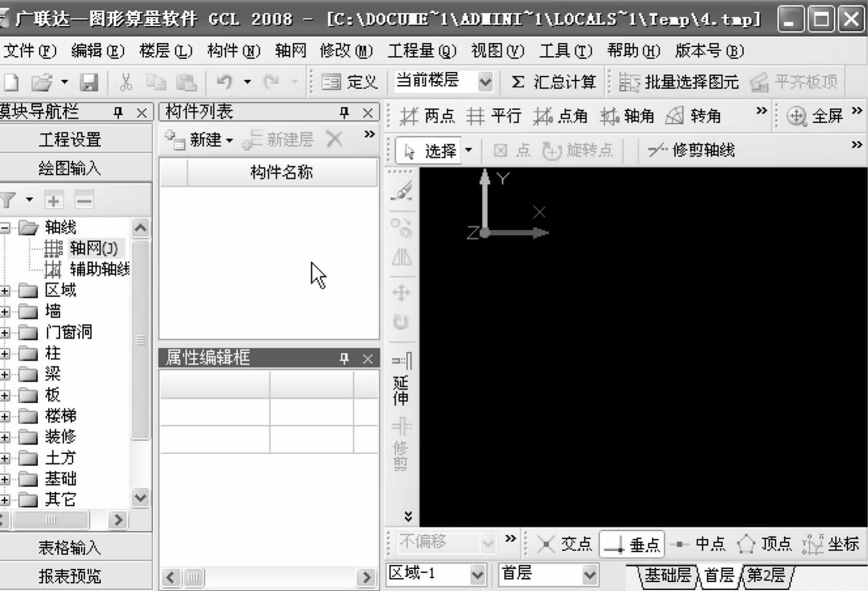Viewport: 868px width, 591px height.
Task: Click the Save disk icon
Action: pyautogui.click(x=89, y=82)
